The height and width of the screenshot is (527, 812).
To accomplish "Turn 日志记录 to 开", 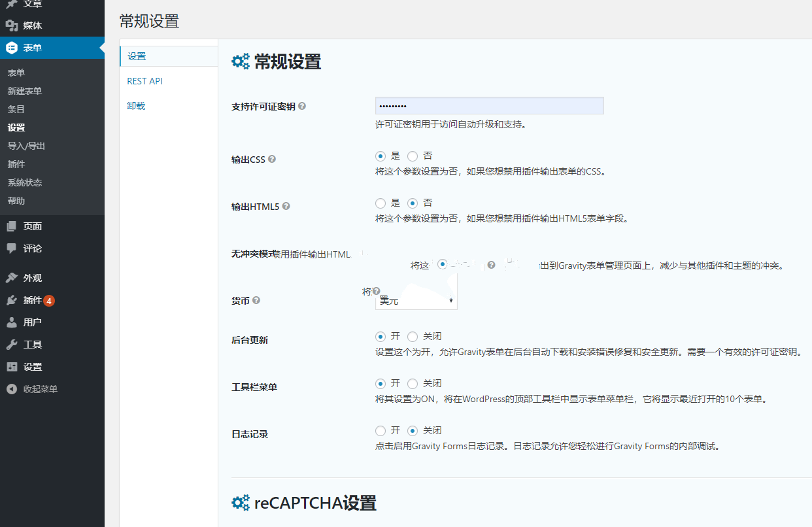I will 381,431.
